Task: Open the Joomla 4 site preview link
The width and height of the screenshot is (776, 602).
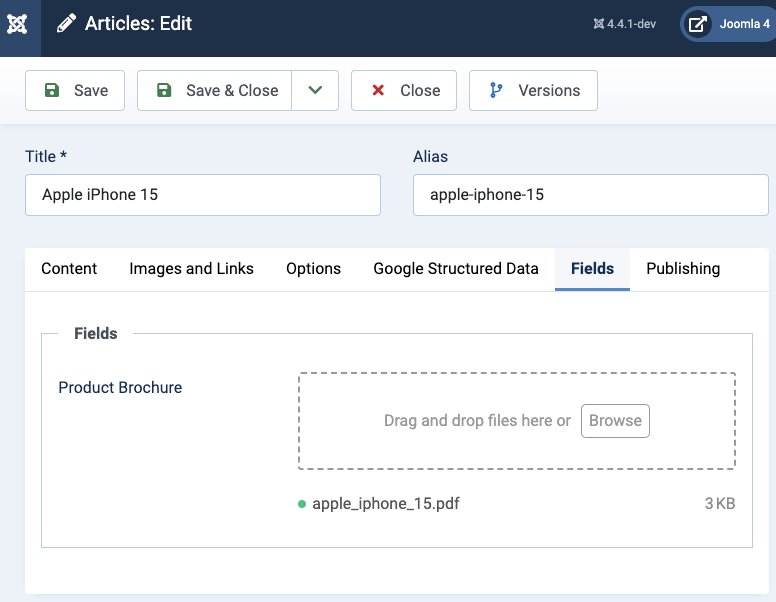Action: tap(729, 24)
